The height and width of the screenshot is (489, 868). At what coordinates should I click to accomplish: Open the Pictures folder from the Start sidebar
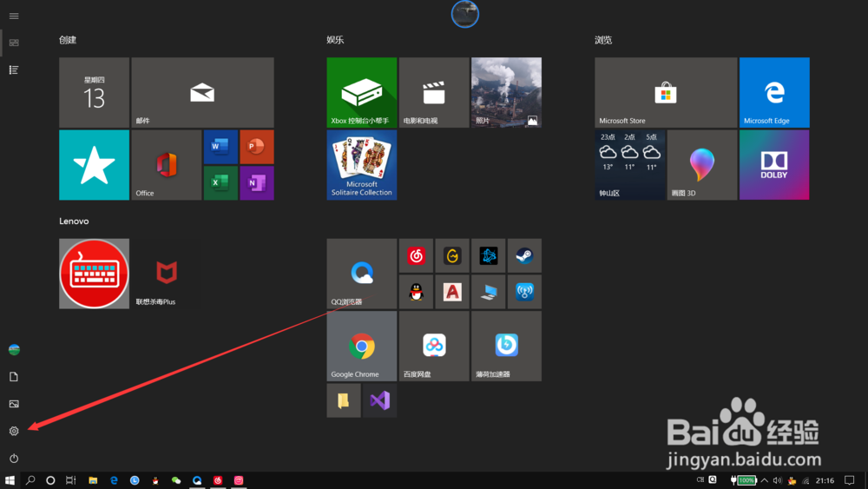pyautogui.click(x=14, y=404)
